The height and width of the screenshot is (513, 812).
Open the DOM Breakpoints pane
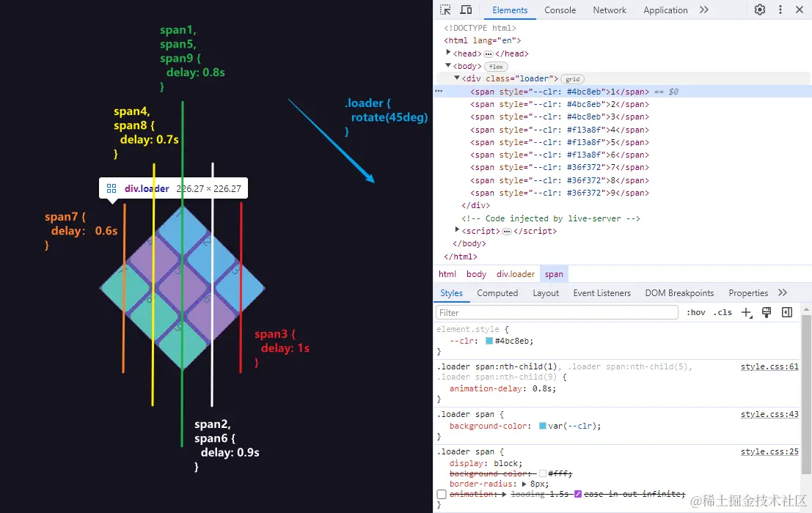[679, 293]
